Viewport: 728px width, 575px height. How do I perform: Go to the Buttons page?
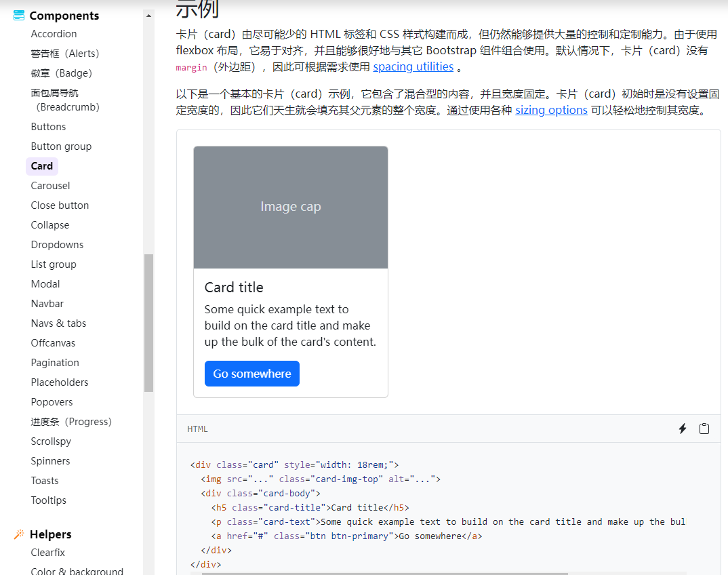pos(48,127)
